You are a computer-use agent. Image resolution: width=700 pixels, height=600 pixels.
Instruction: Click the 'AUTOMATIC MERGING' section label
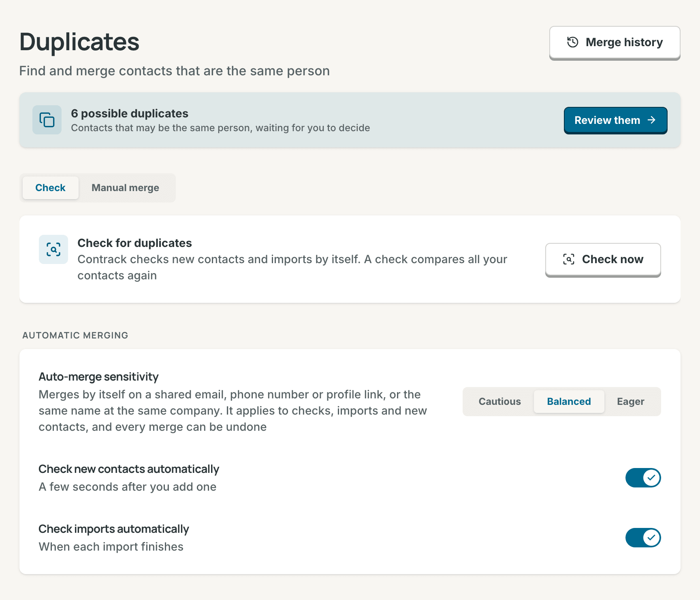click(75, 335)
